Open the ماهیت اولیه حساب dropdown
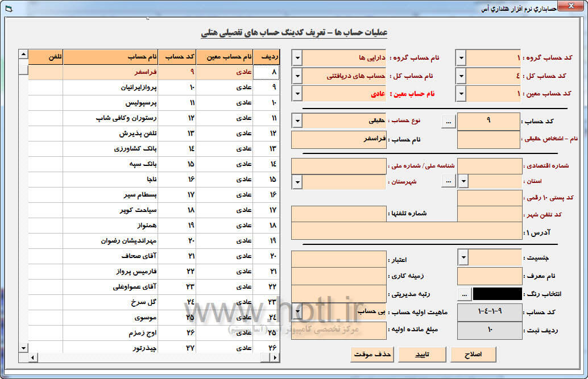Viewport: 588px width, 379px height. click(x=297, y=310)
